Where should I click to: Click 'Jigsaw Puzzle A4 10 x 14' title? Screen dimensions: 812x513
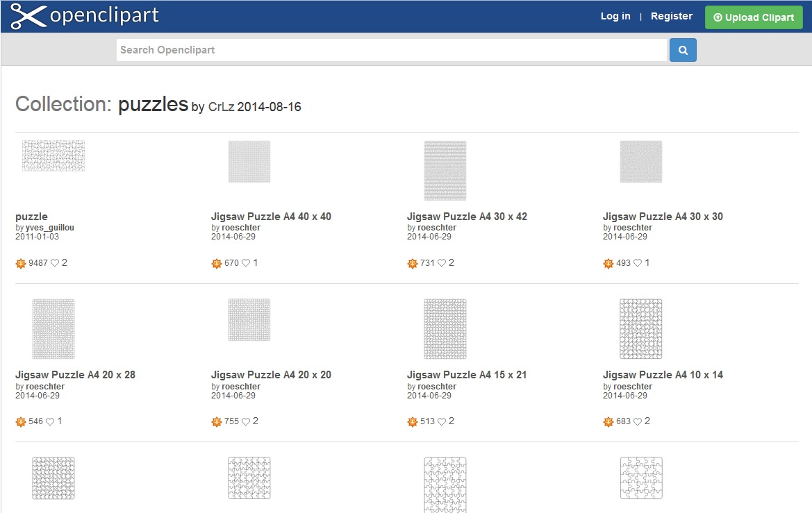[x=663, y=375]
